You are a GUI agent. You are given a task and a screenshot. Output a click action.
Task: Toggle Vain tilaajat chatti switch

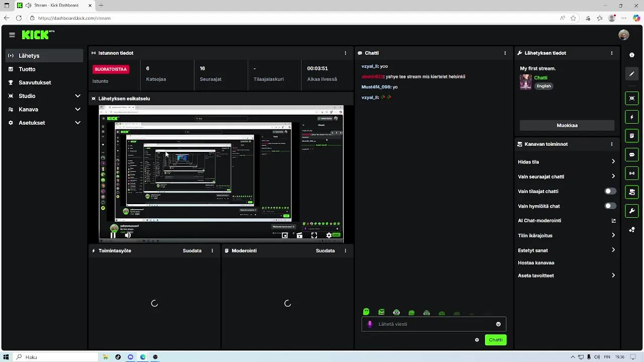(610, 191)
